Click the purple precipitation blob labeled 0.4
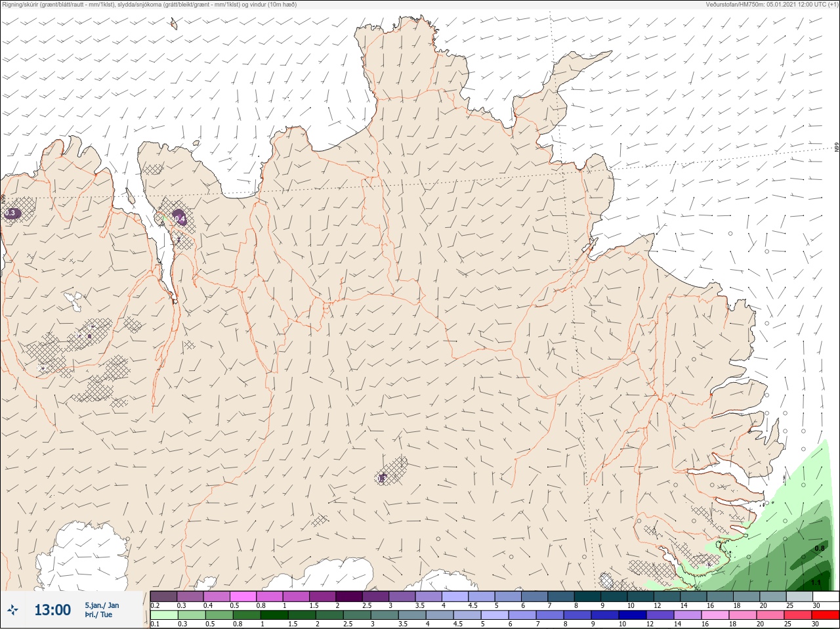This screenshot has height=629, width=840. [180, 218]
